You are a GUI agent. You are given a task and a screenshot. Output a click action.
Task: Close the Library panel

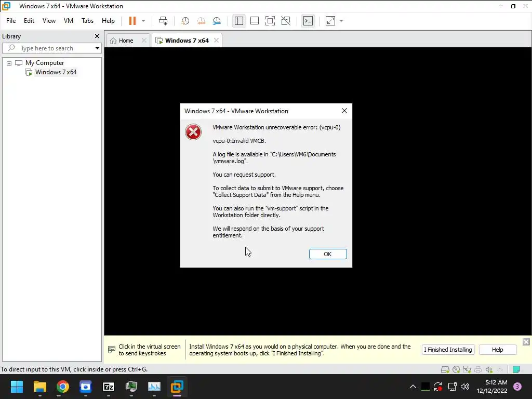[x=97, y=36]
